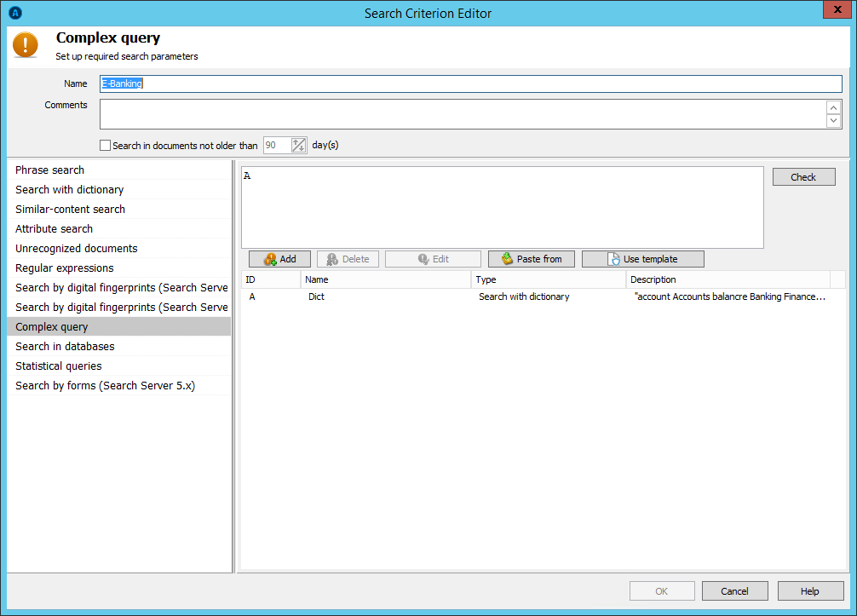This screenshot has width=857, height=616.
Task: Select Statistical queries option
Action: pos(119,366)
